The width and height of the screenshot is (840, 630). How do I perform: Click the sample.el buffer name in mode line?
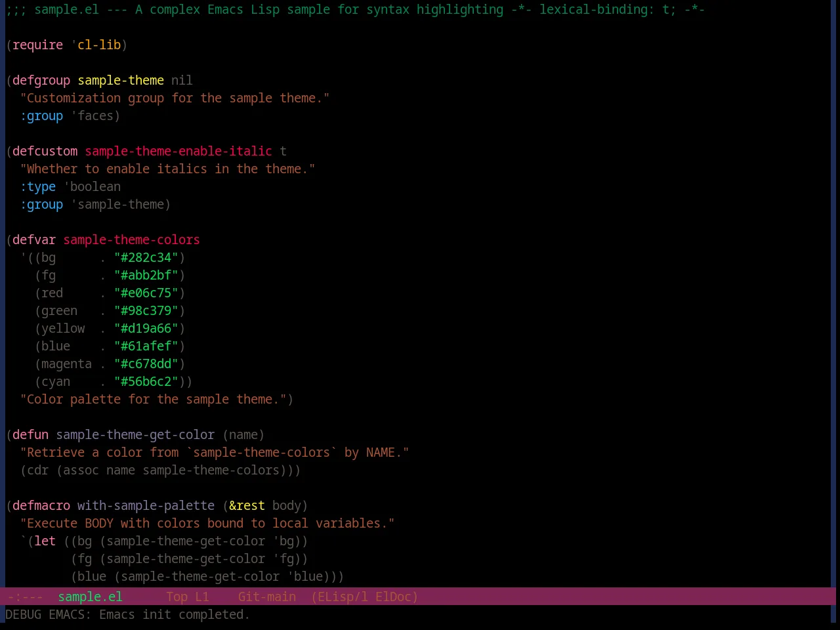click(x=90, y=597)
